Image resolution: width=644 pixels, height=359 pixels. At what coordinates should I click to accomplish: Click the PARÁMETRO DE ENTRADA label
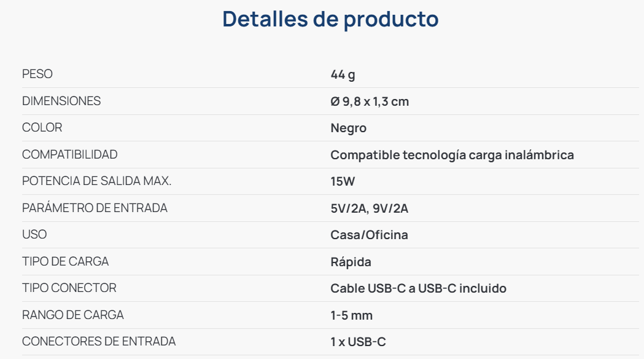[x=95, y=208]
